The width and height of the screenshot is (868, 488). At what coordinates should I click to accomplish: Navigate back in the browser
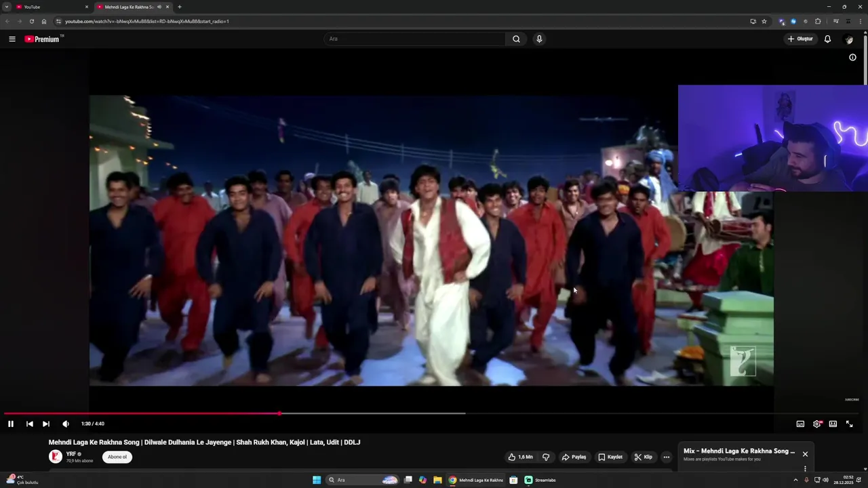[7, 21]
